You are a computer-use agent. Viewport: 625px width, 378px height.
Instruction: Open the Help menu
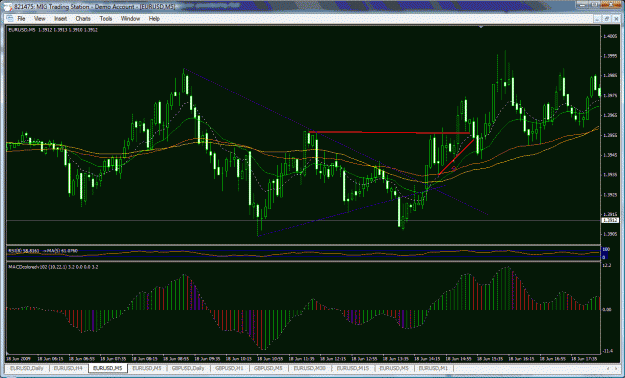coord(154,19)
